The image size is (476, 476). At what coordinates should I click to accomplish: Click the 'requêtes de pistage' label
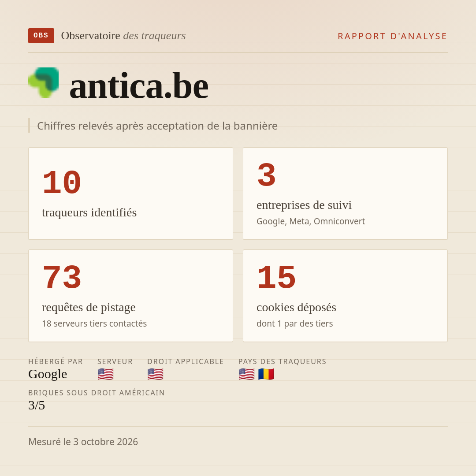89,307
